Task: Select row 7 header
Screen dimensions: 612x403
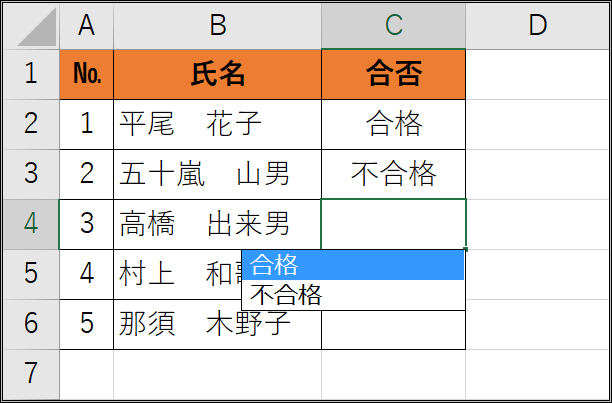Action: (x=31, y=374)
